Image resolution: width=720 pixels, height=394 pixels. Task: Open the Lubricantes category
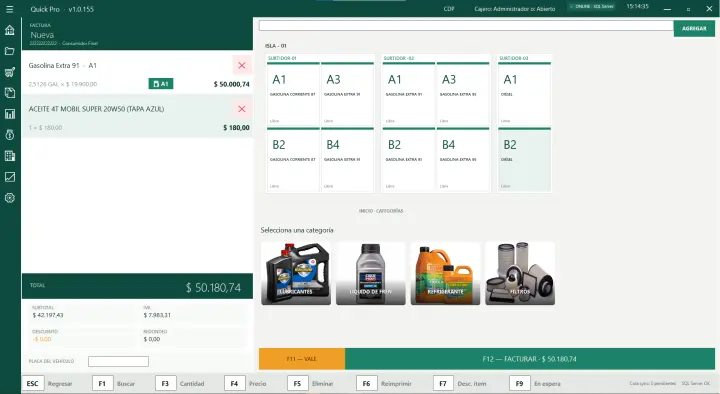coord(296,273)
